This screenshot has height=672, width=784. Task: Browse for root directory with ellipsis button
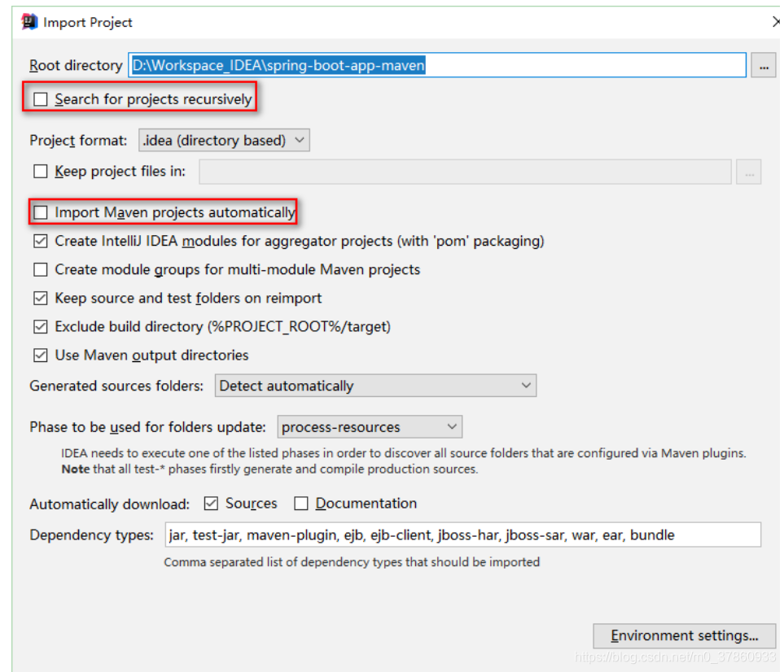click(764, 65)
